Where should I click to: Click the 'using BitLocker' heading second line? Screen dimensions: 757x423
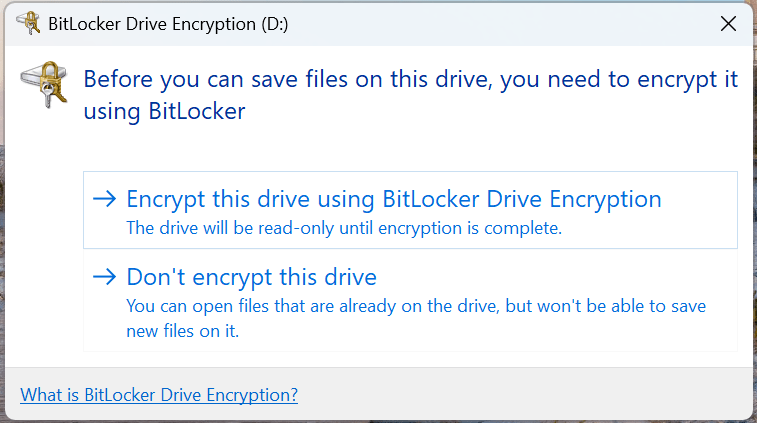coord(164,113)
